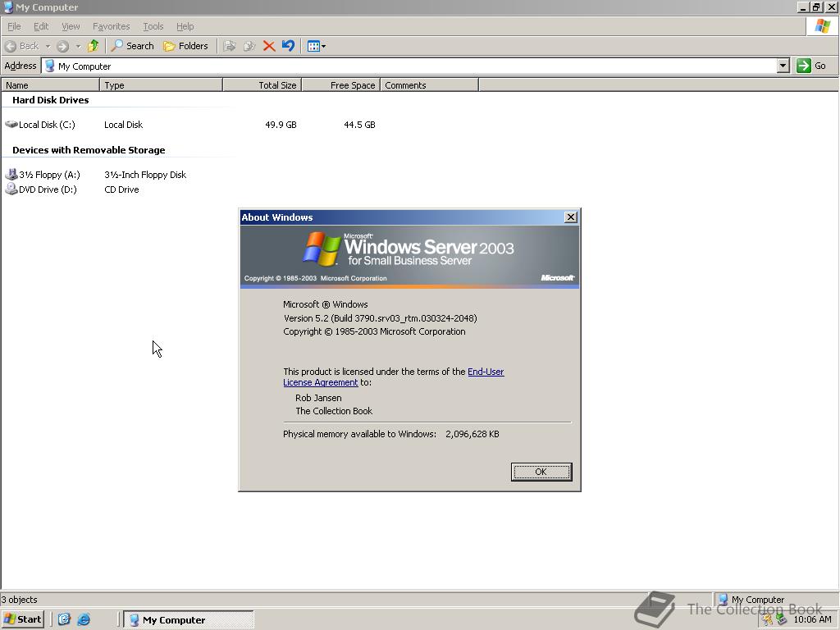Open the Tools menu
This screenshot has width=840, height=630.
[x=153, y=26]
